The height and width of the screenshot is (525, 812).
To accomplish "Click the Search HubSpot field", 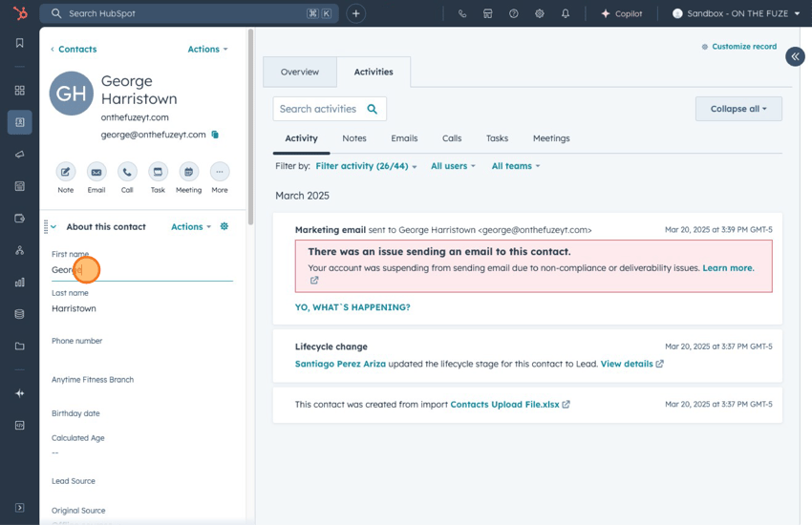I will pyautogui.click(x=189, y=13).
